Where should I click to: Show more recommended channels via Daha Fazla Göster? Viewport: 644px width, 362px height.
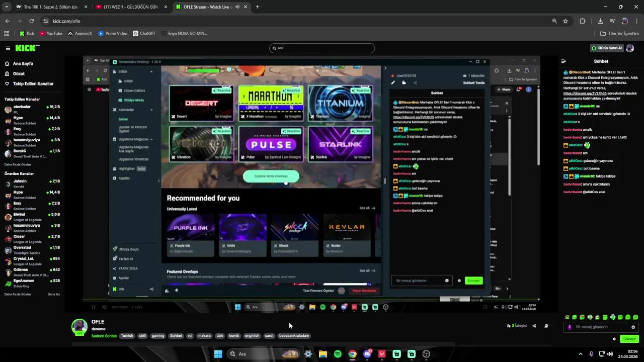coord(18,294)
